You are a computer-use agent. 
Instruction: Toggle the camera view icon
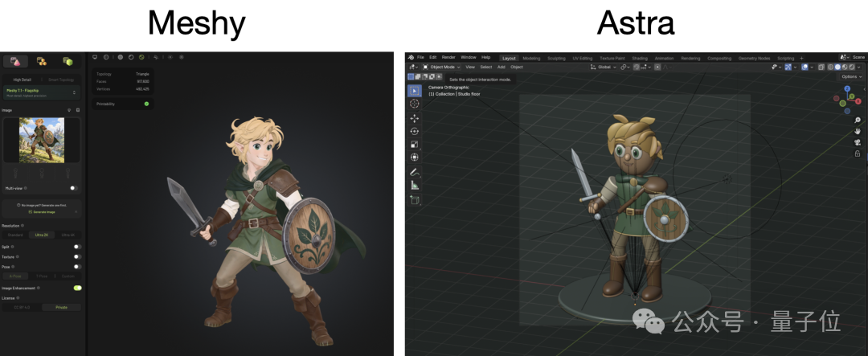858,142
